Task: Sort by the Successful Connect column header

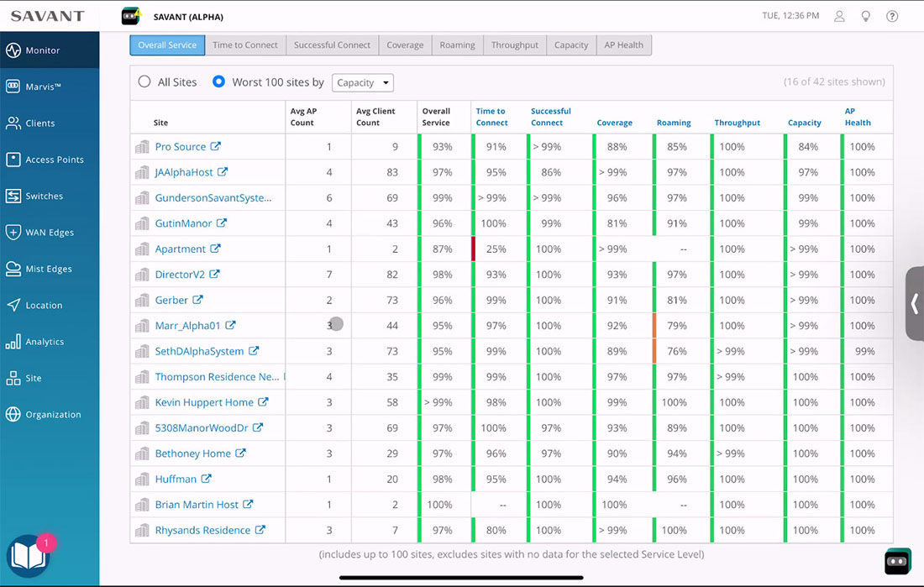Action: point(551,117)
